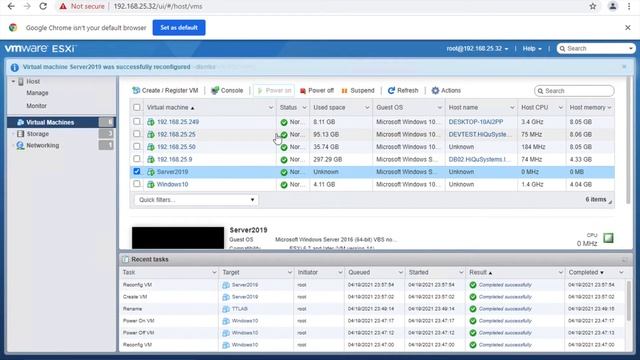Click the Power off button

(x=317, y=91)
